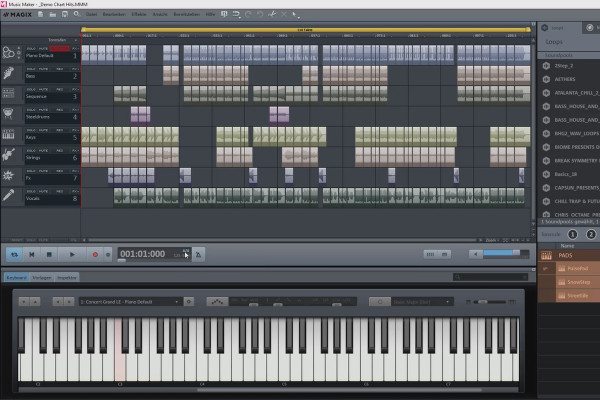Jump to start with the rewind button
Screen dimensions: 600x400
[x=32, y=255]
